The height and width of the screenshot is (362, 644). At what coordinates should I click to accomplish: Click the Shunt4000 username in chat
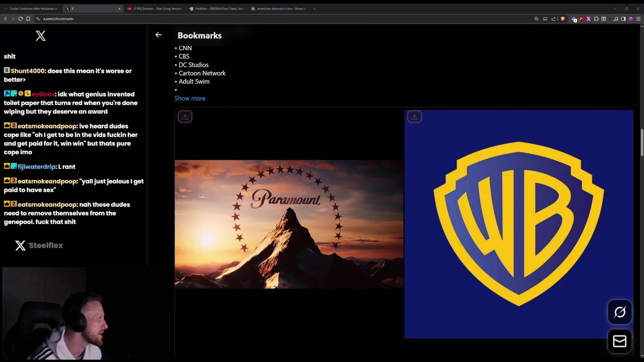tap(28, 71)
